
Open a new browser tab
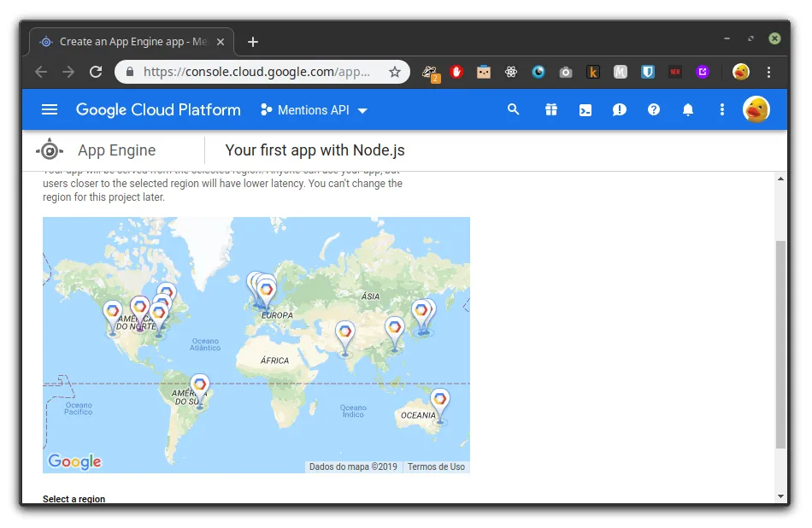click(251, 41)
